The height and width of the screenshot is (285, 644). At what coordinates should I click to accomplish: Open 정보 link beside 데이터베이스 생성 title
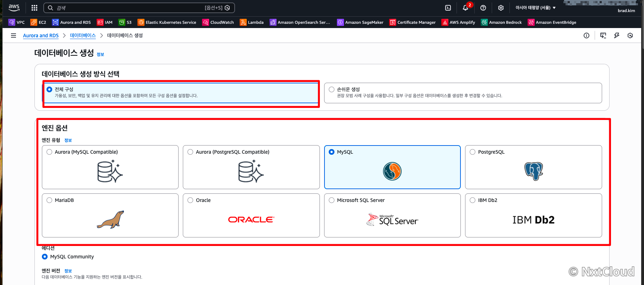(100, 54)
